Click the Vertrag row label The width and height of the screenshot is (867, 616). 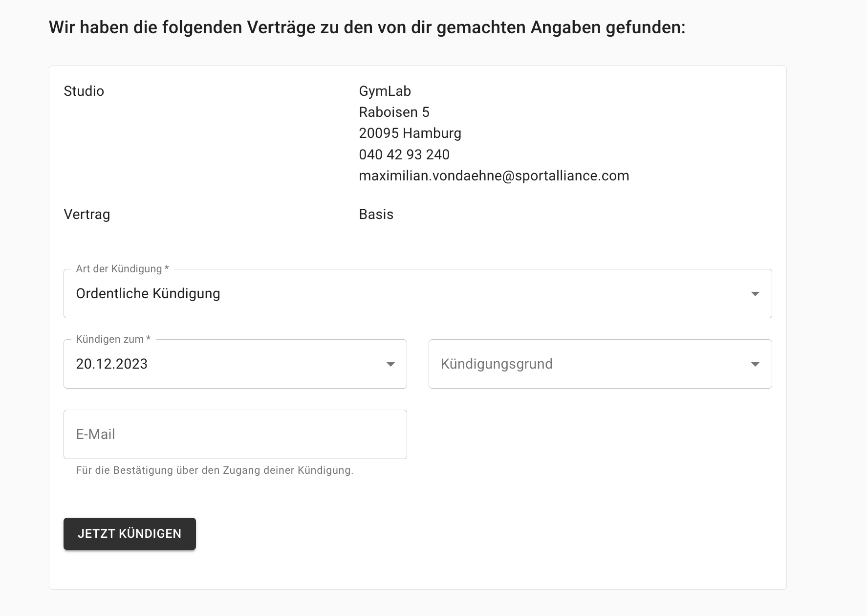(x=87, y=214)
